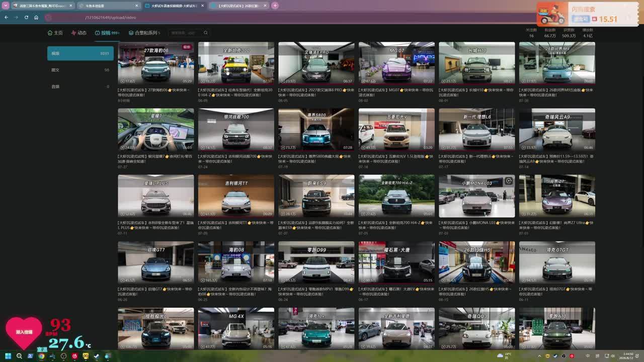Click the 27款海豹06 video title link
Image resolution: width=644 pixels, height=362 pixels.
click(155, 92)
